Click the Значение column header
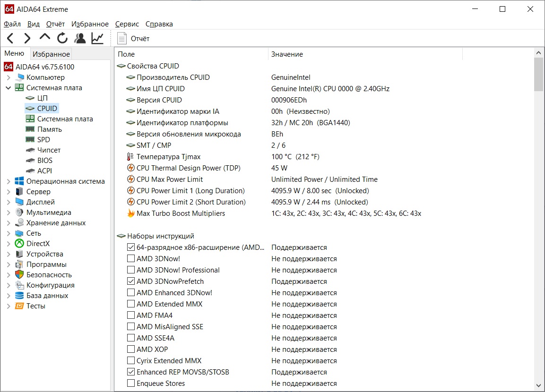This screenshot has height=392, width=545. click(x=287, y=54)
